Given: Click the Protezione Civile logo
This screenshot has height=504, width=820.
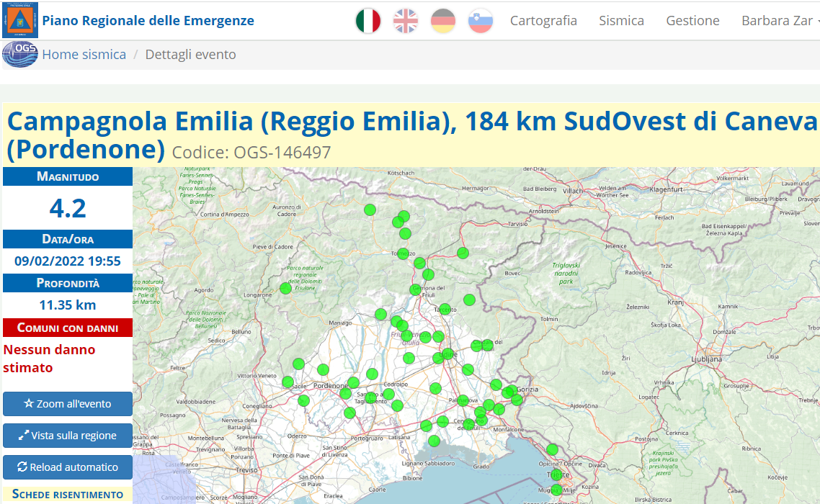Looking at the screenshot, I should 20,20.
